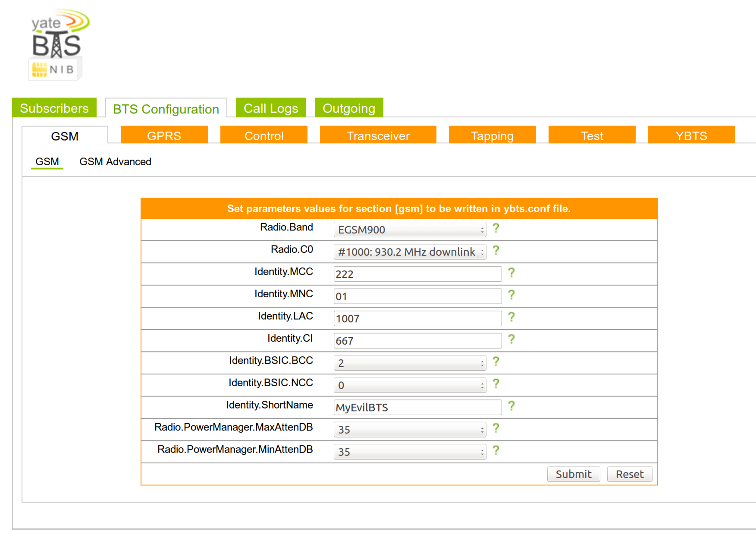
Task: Show help for the Identity.CI field
Action: point(511,340)
